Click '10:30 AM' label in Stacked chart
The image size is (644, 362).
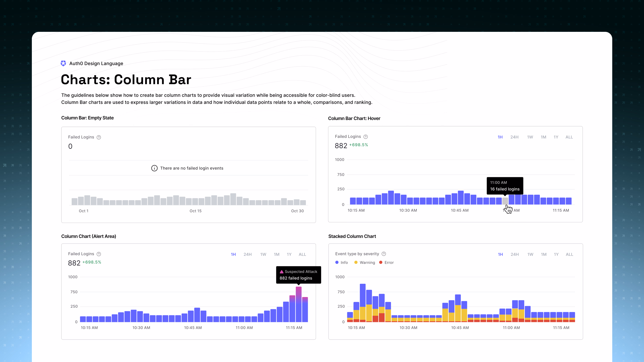click(x=408, y=328)
